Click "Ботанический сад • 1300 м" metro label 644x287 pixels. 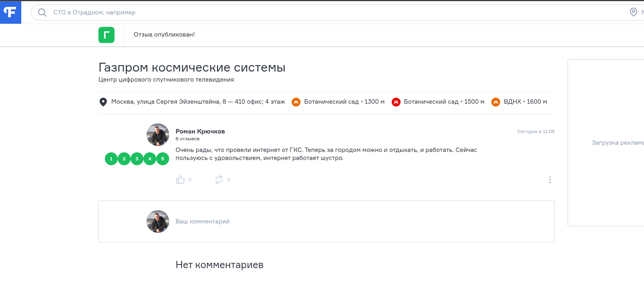point(344,102)
